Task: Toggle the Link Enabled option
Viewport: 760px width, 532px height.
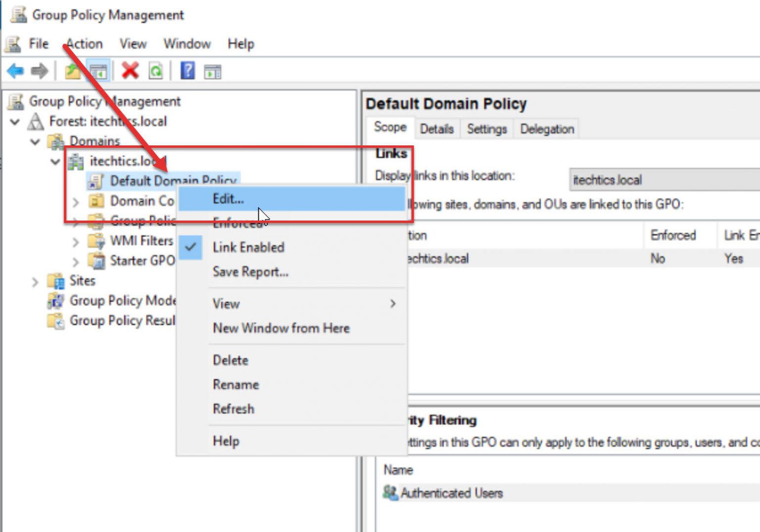Action: click(248, 247)
